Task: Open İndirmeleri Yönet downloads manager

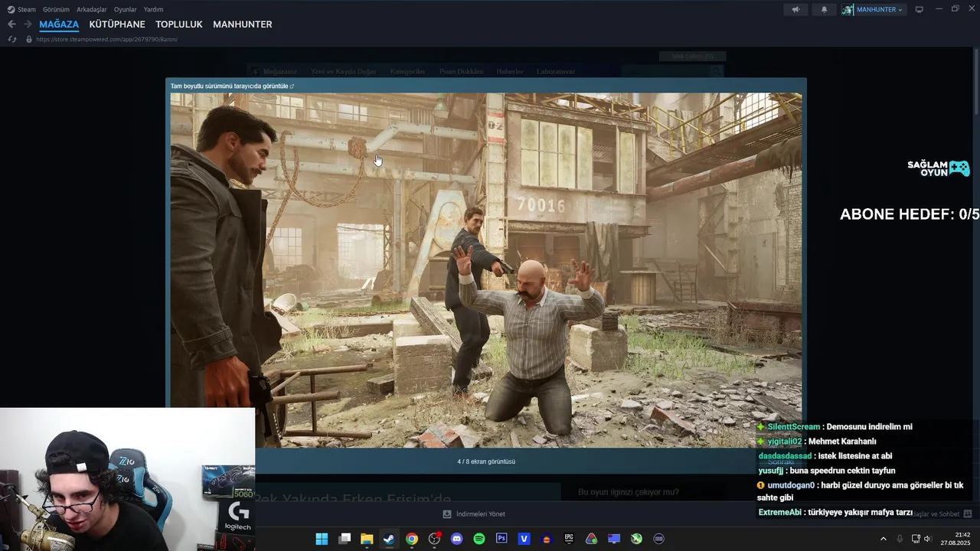Action: click(481, 514)
